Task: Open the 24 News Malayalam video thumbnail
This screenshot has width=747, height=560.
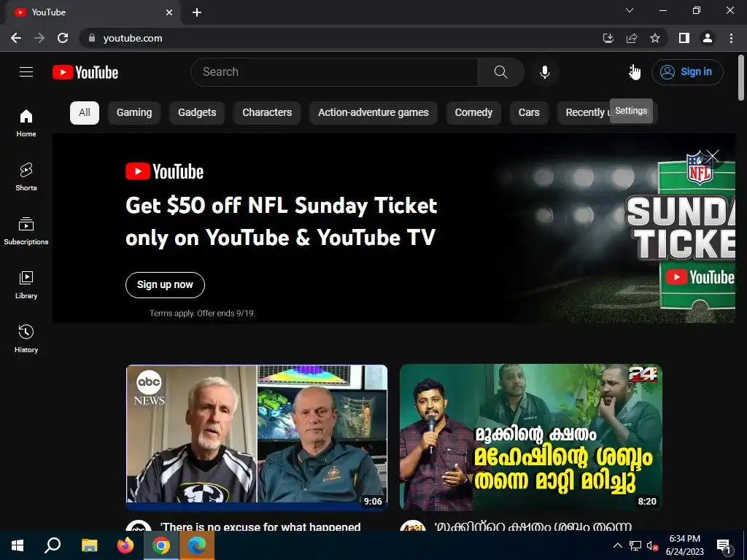Action: (x=531, y=437)
